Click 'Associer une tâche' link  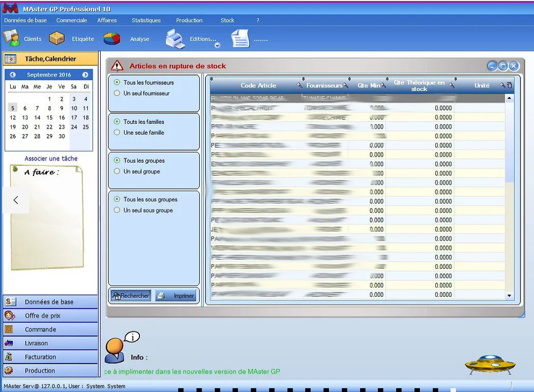click(51, 158)
